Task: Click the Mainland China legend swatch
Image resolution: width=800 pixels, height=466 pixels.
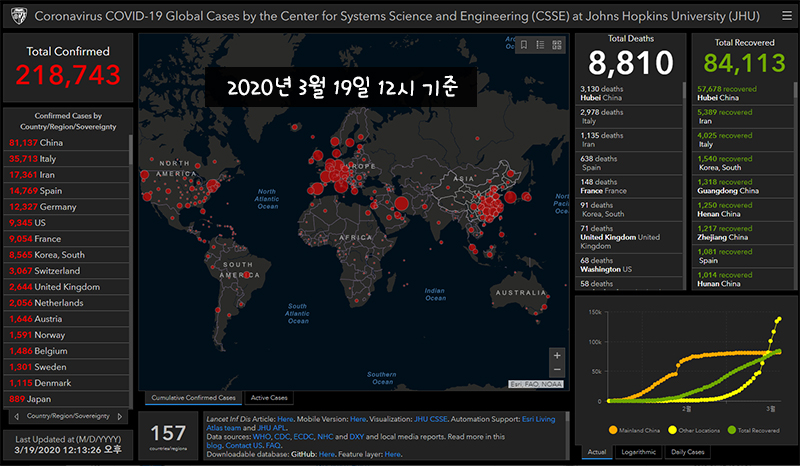Action: pos(613,430)
